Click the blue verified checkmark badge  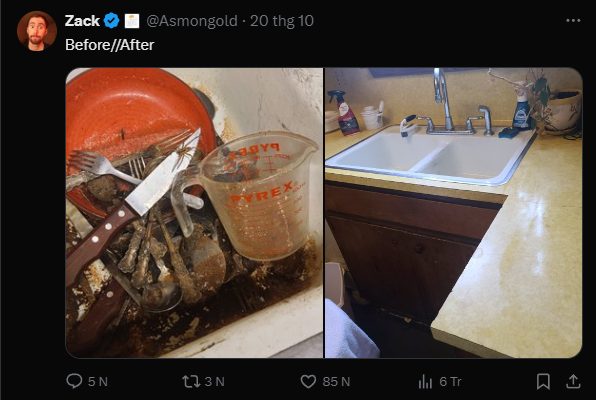[x=112, y=21]
